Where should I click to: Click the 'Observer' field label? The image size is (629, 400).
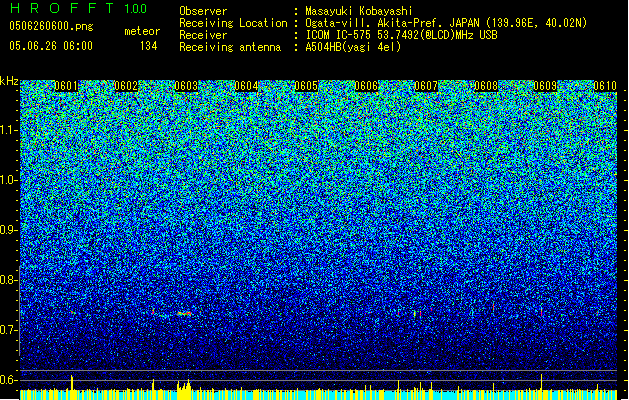(x=203, y=11)
